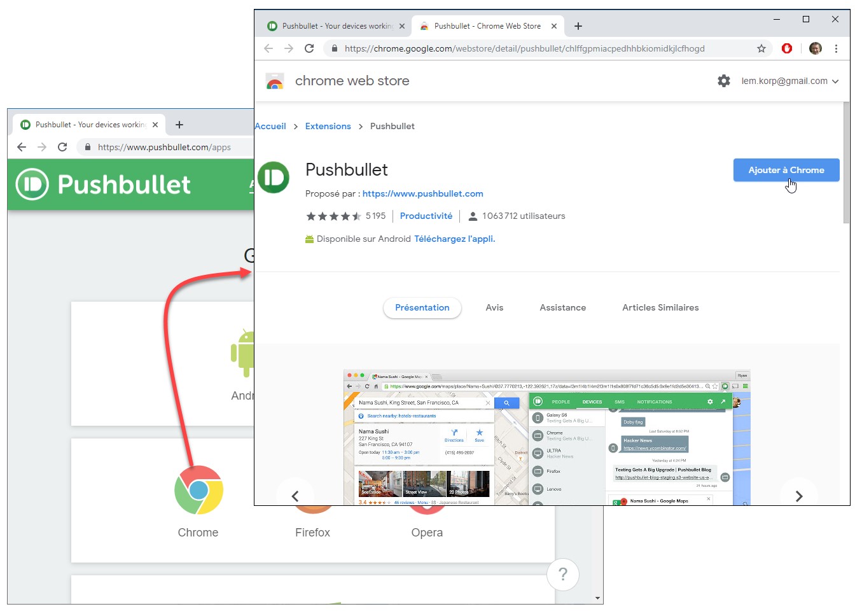The height and width of the screenshot is (616, 855).
Task: Open the pushbullet.com publisher link
Action: coord(423,193)
